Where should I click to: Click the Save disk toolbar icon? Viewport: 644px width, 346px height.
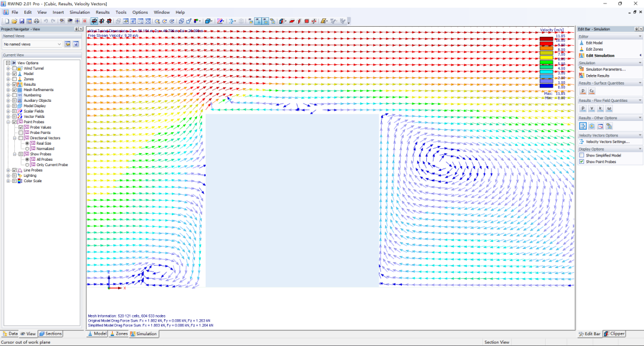[x=22, y=21]
